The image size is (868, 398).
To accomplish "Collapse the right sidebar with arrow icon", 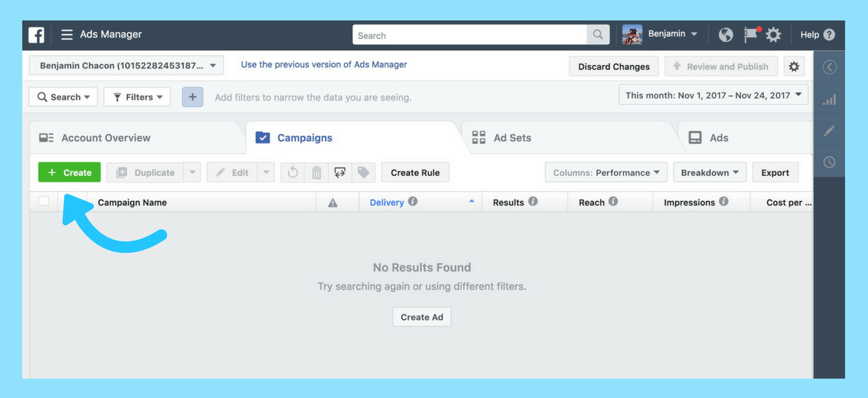I will click(x=830, y=67).
